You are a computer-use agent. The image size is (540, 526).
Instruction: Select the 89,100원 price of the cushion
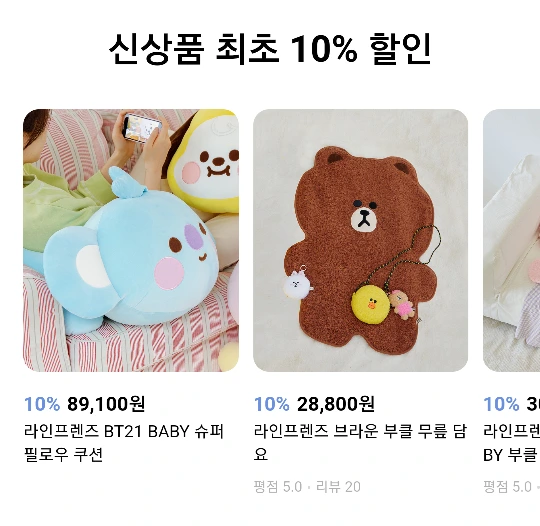106,404
